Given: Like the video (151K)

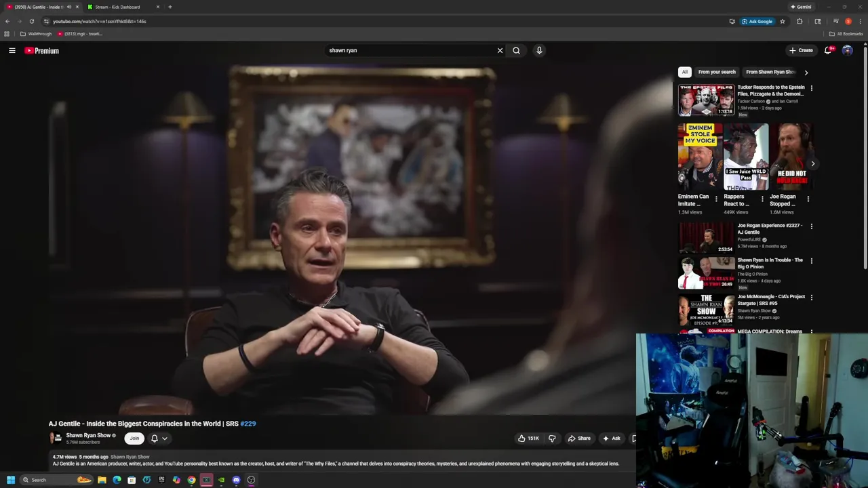Looking at the screenshot, I should (x=528, y=439).
